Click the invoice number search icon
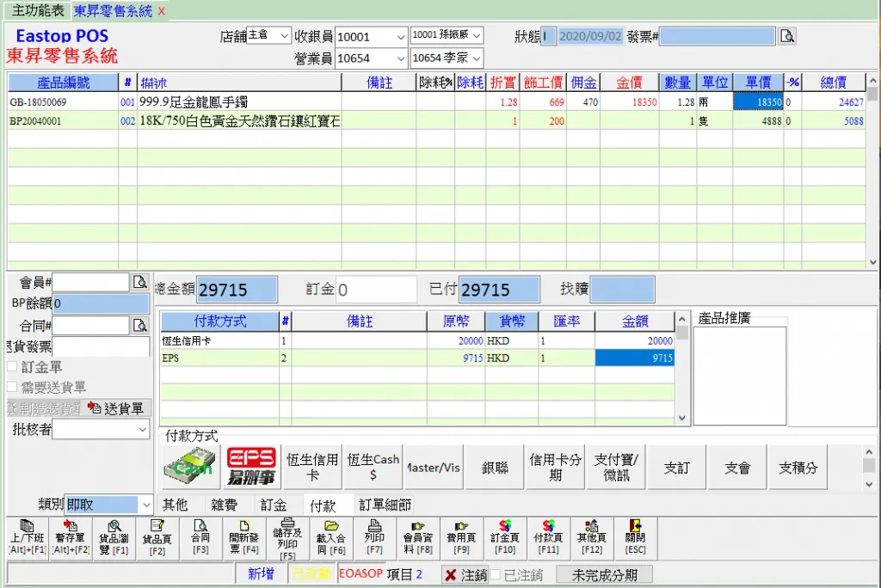 pyautogui.click(x=787, y=36)
